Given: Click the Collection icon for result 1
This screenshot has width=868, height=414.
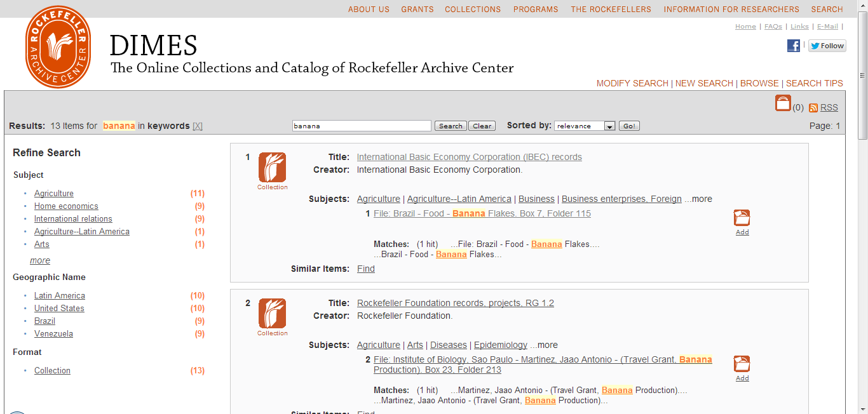Looking at the screenshot, I should click(272, 168).
